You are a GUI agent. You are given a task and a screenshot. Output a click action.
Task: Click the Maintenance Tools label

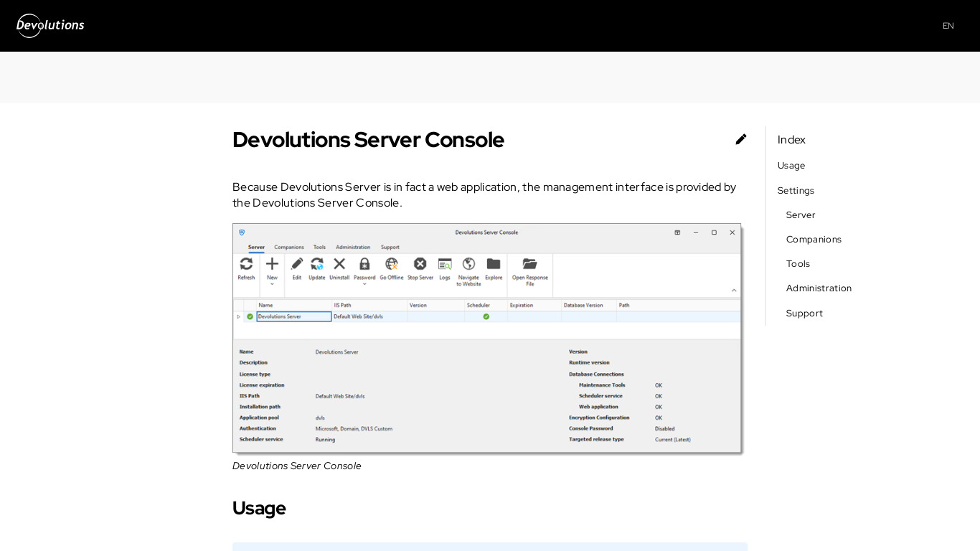click(x=602, y=385)
